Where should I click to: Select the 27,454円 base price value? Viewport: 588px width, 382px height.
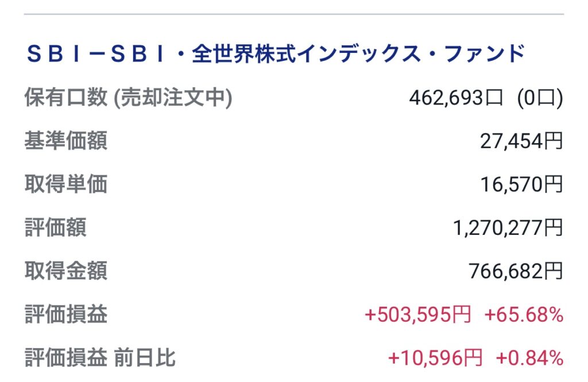pyautogui.click(x=521, y=141)
